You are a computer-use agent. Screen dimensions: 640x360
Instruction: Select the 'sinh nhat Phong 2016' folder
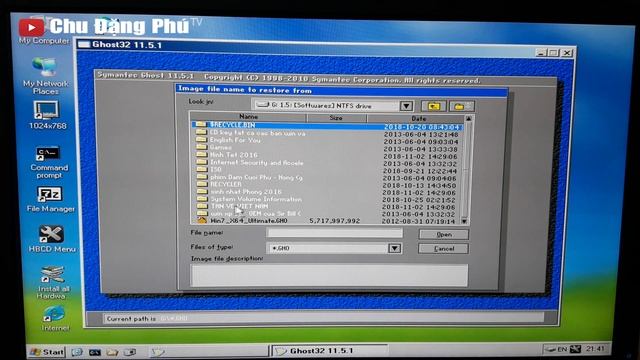(327, 192)
